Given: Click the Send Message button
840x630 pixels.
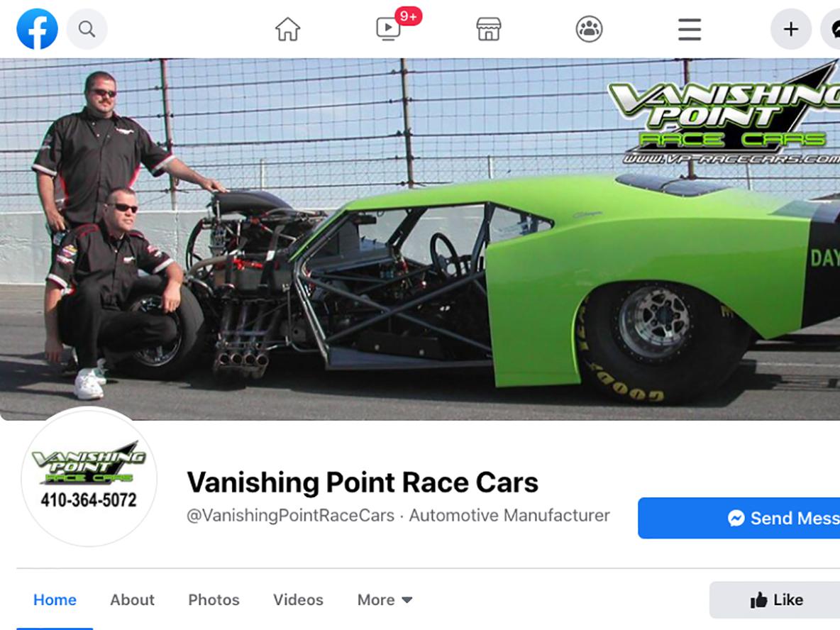Looking at the screenshot, I should pos(739,518).
